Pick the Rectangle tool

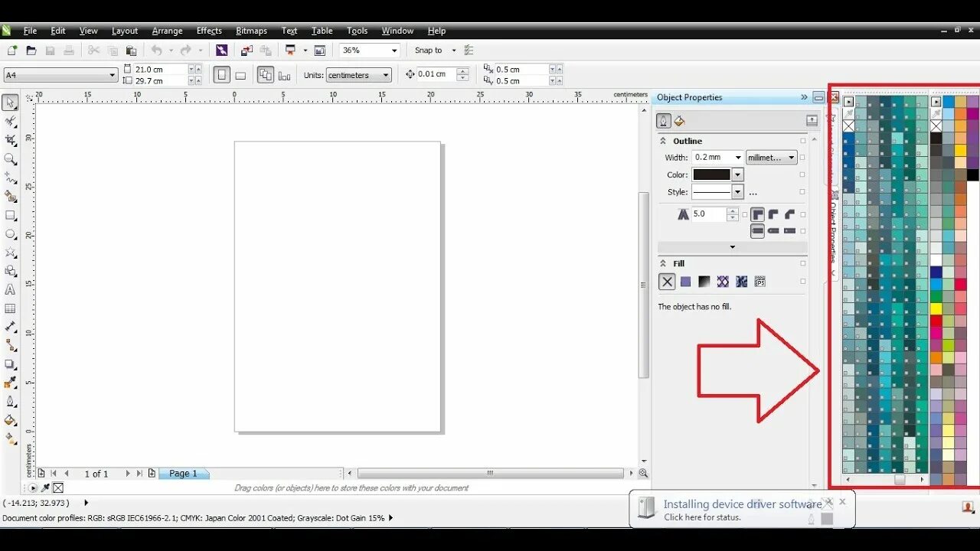[11, 215]
